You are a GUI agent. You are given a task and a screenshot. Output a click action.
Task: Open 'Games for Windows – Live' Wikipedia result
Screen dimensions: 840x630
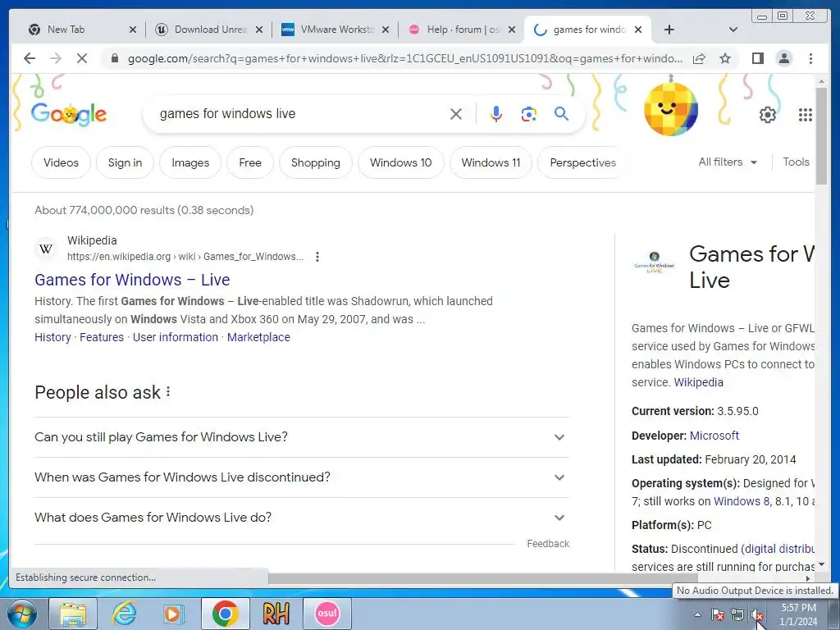[x=132, y=280]
